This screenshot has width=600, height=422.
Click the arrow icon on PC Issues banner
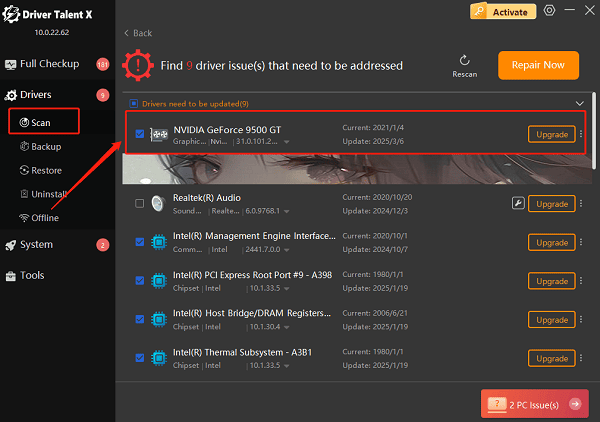(x=575, y=404)
